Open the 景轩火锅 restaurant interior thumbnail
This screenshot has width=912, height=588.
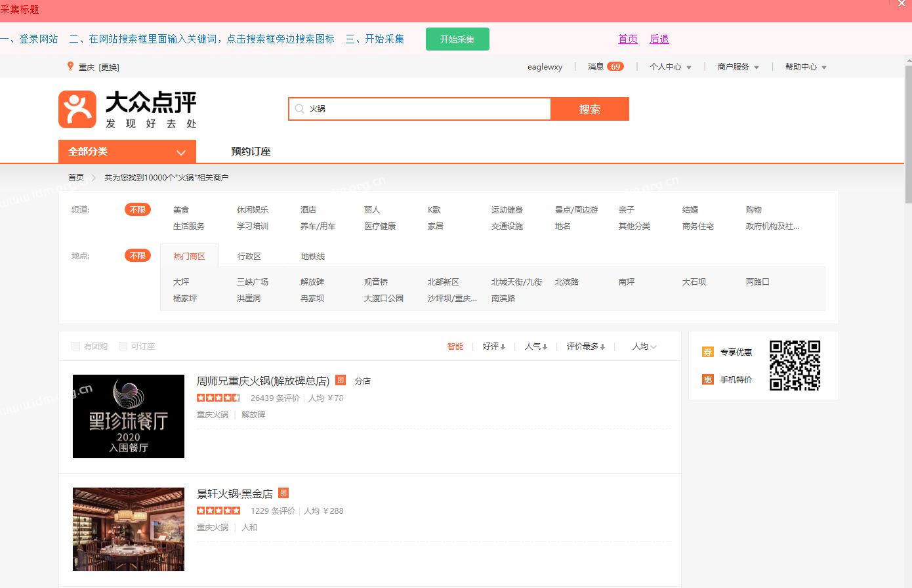click(x=129, y=529)
